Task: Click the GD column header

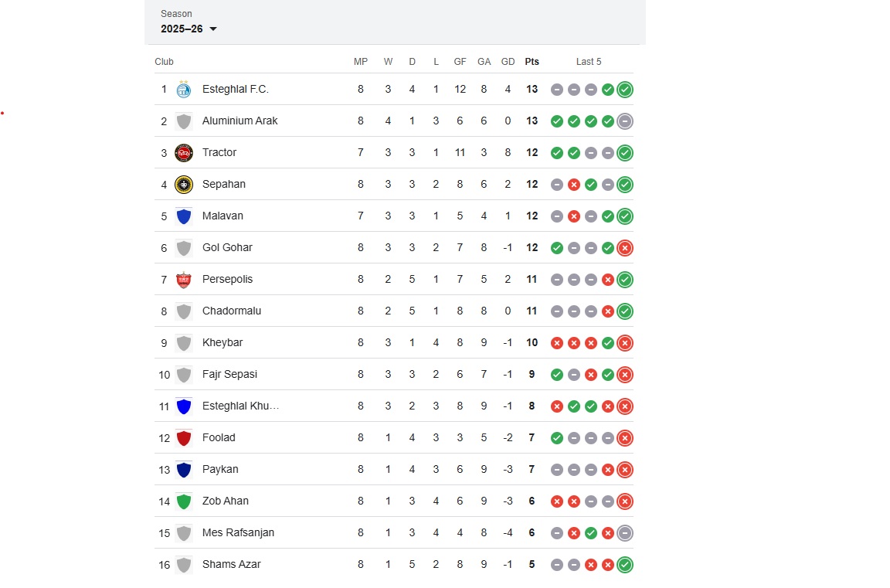Action: coord(508,62)
